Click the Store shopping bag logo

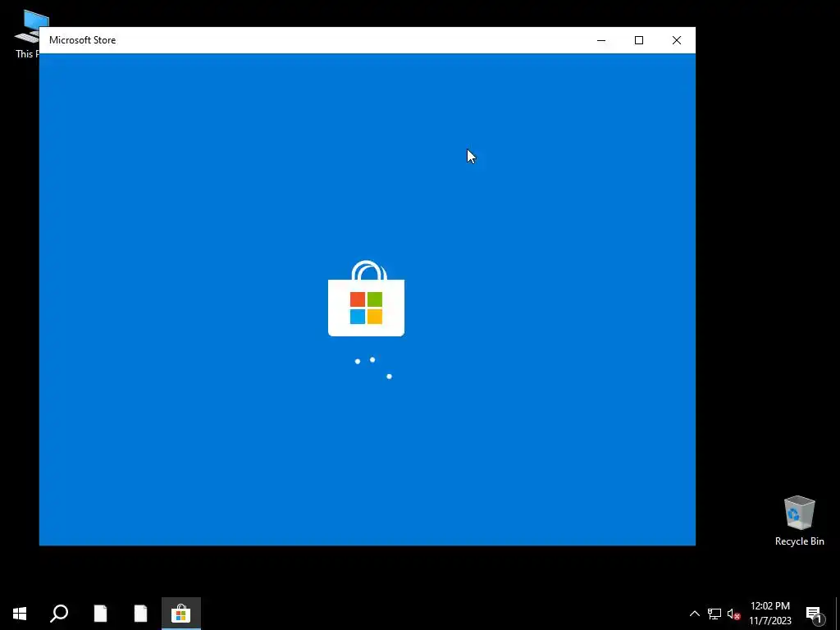(x=367, y=299)
